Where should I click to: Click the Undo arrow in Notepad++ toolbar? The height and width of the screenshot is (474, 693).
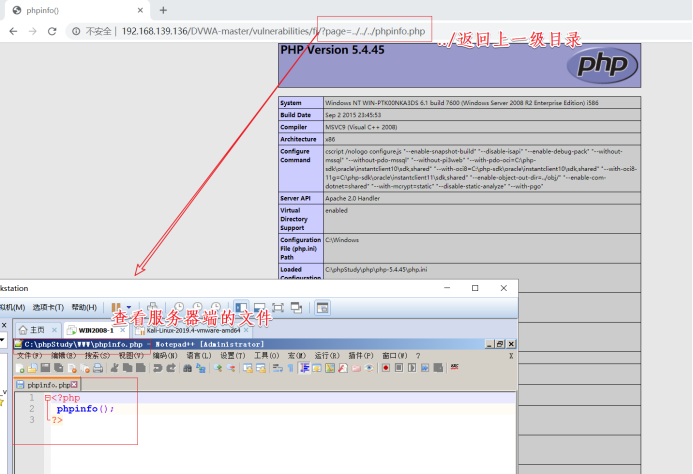click(157, 368)
